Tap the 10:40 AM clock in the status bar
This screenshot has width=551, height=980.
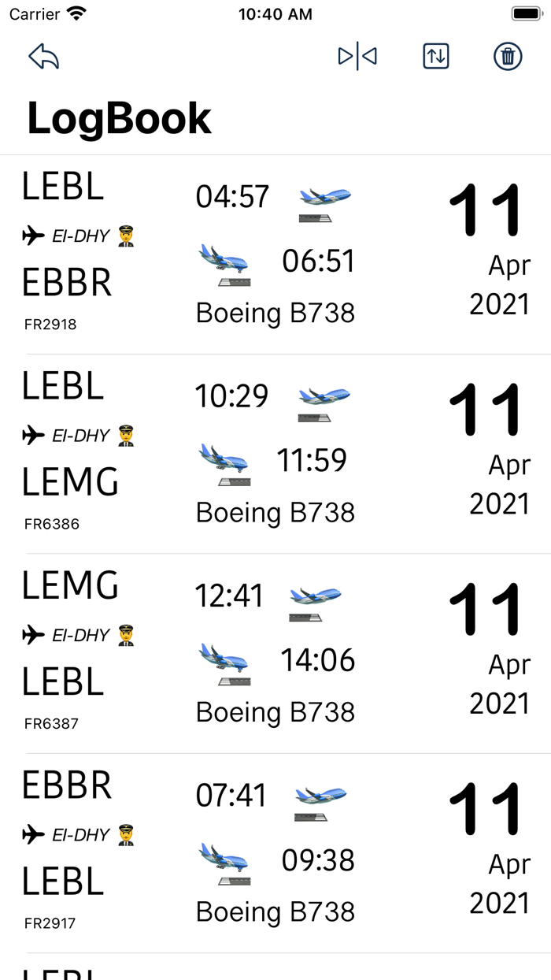point(275,13)
